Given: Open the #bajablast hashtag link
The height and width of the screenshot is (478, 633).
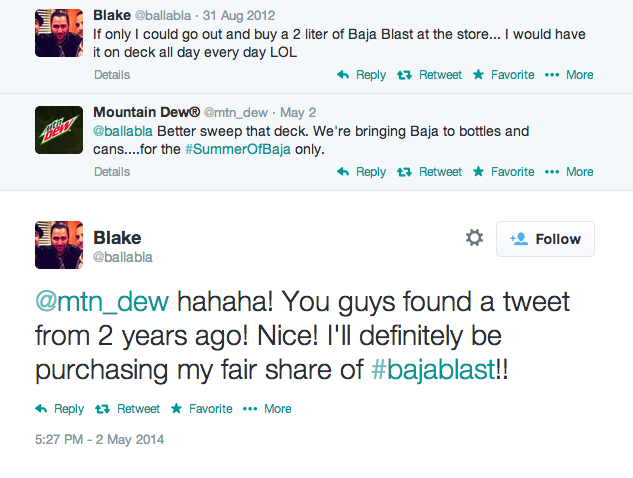Looking at the screenshot, I should click(x=434, y=369).
